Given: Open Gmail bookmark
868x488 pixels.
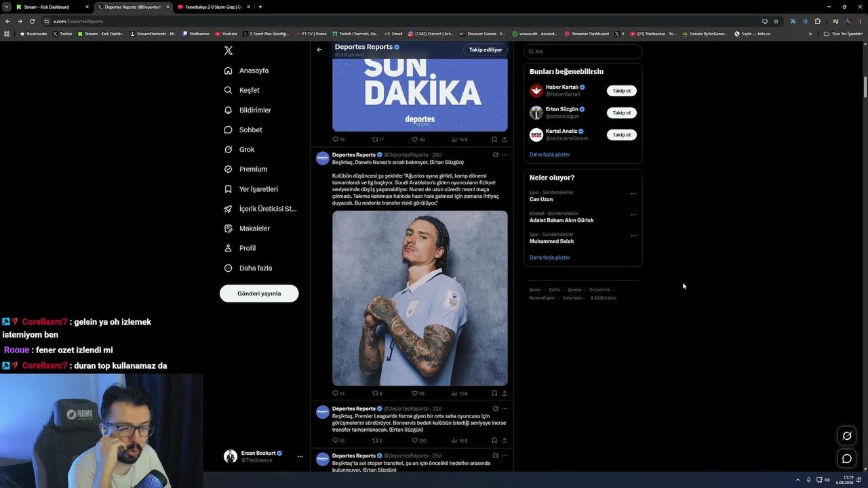Looking at the screenshot, I should [393, 34].
